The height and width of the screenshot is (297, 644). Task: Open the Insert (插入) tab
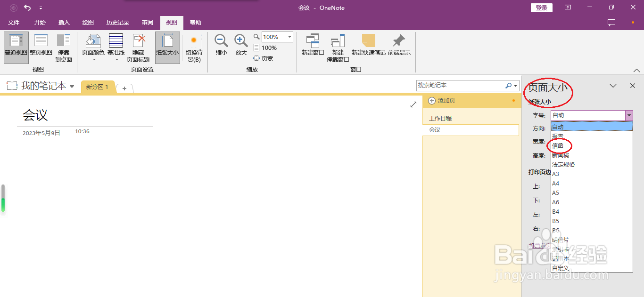64,23
